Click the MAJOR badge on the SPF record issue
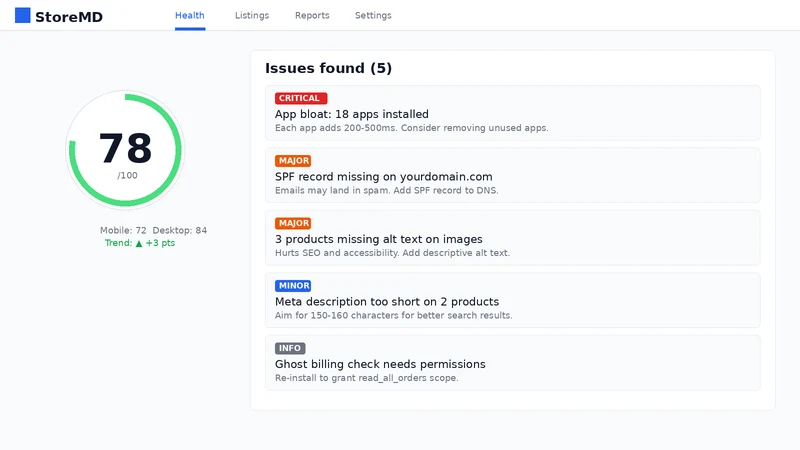 [293, 161]
